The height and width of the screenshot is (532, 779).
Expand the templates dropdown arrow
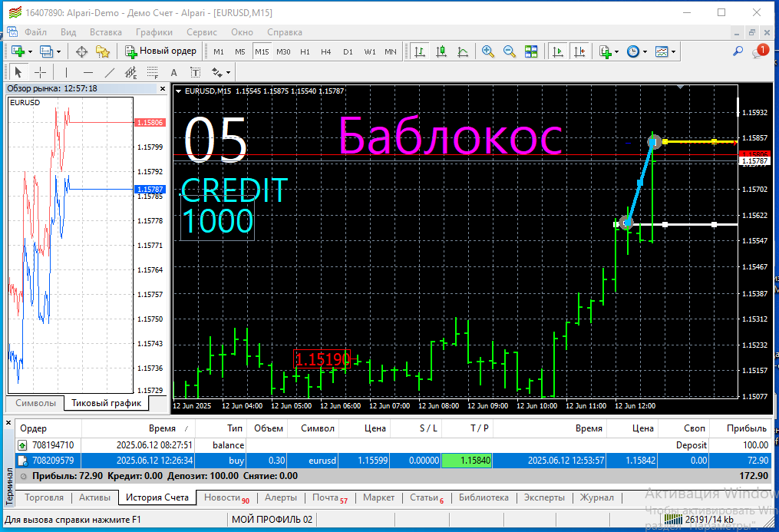673,51
